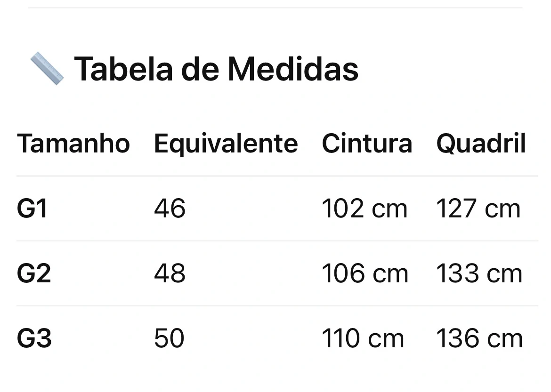Click equivalent value 48
Viewport: 551px width, 392px height.
tap(170, 273)
